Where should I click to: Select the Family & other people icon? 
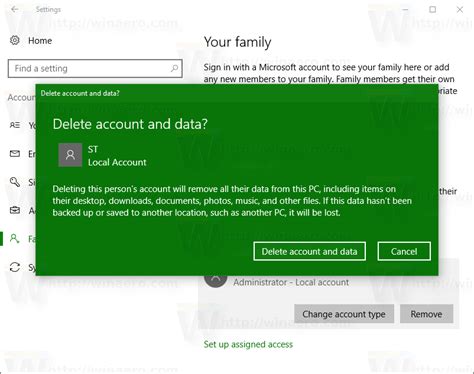pos(15,239)
